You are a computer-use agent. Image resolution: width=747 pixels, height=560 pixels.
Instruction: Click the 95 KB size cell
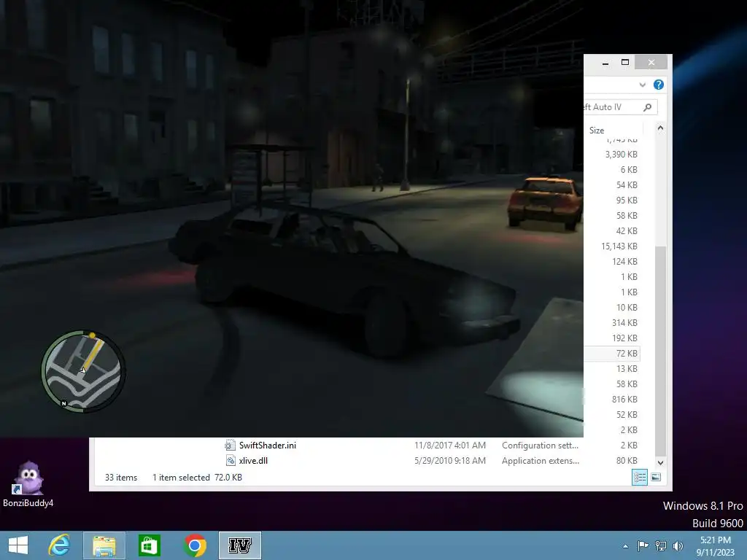pyautogui.click(x=627, y=201)
